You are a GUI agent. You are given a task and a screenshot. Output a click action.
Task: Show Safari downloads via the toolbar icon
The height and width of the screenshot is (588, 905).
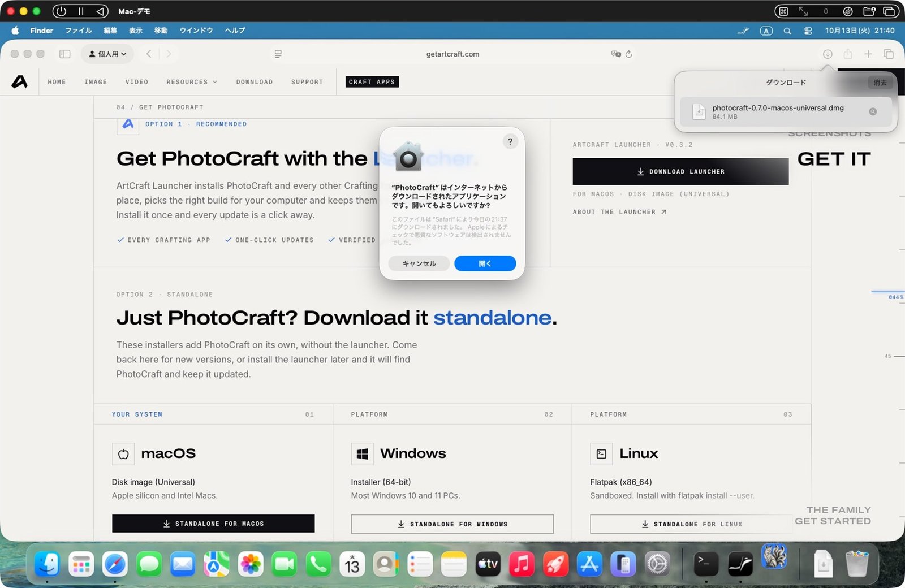coord(828,54)
